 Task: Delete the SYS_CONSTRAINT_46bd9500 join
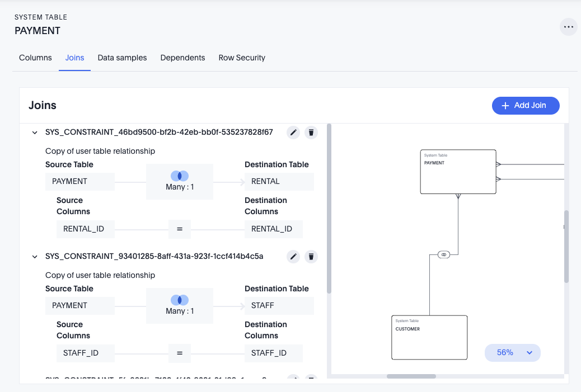[311, 133]
